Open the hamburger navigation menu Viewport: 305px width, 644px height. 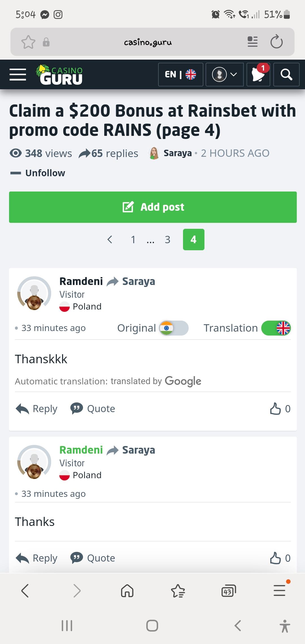[x=18, y=75]
